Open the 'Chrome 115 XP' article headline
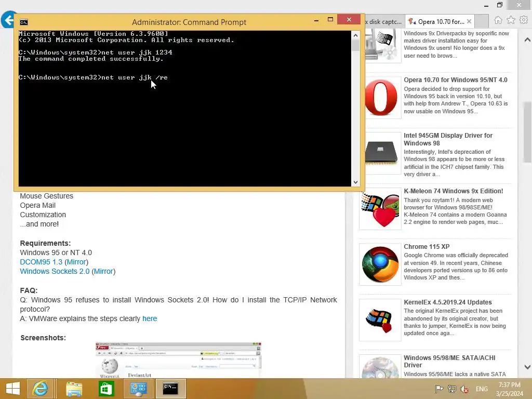The width and height of the screenshot is (532, 399). [x=427, y=247]
